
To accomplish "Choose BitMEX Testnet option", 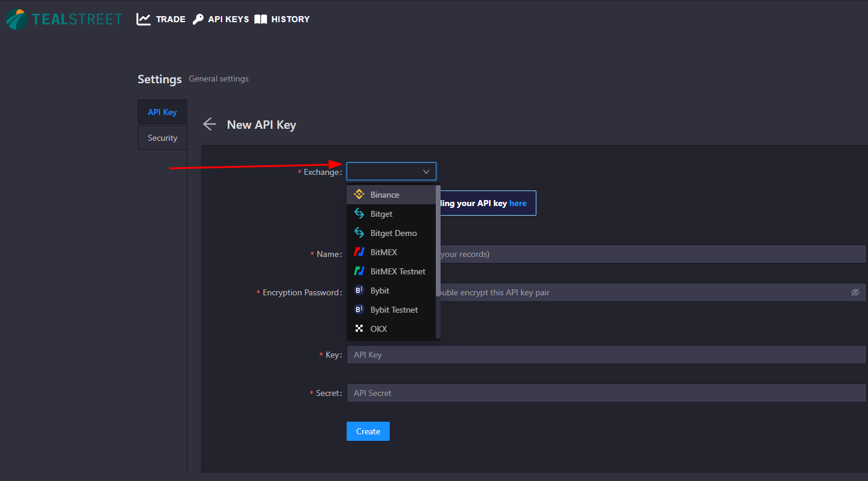I will click(391, 271).
